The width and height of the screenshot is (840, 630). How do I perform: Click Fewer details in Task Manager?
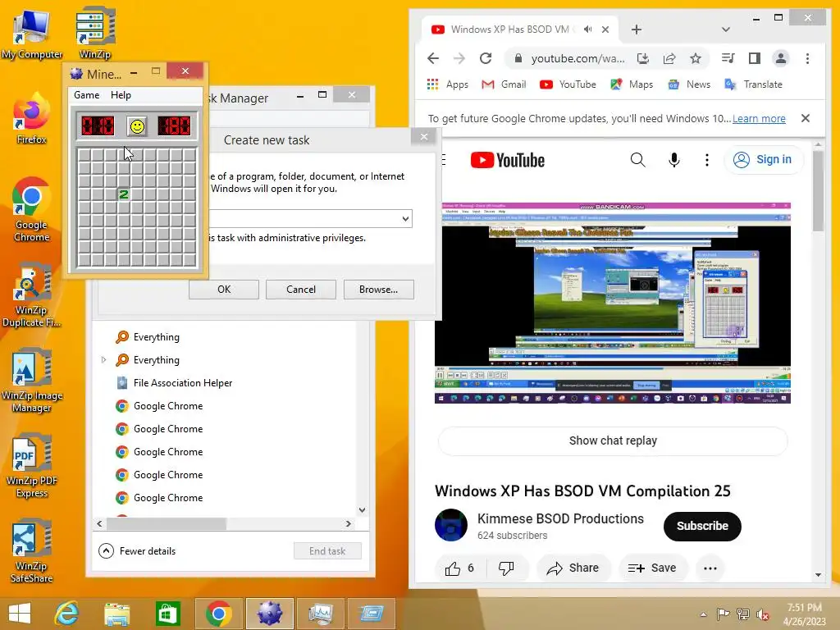pyautogui.click(x=137, y=550)
